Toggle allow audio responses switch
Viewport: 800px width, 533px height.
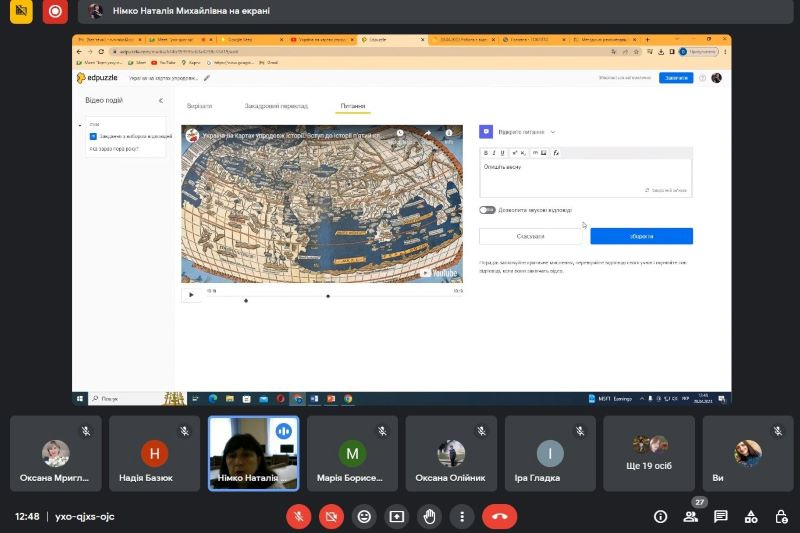[x=487, y=210]
